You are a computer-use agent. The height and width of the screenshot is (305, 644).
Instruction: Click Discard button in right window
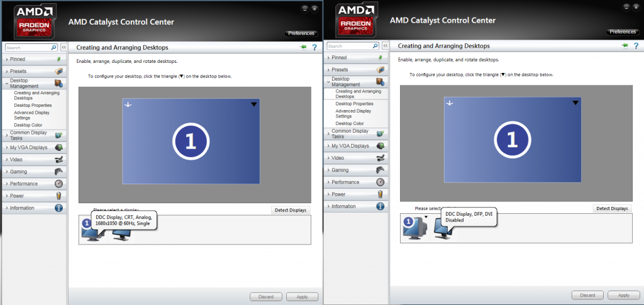[588, 295]
